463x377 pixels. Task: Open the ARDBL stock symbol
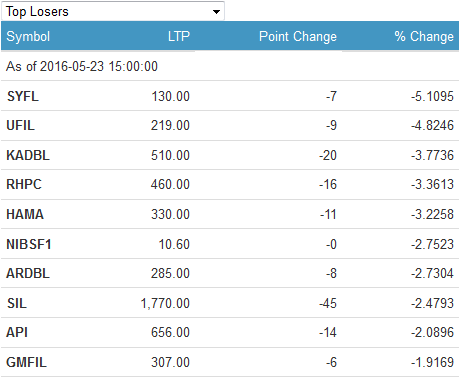pos(28,273)
